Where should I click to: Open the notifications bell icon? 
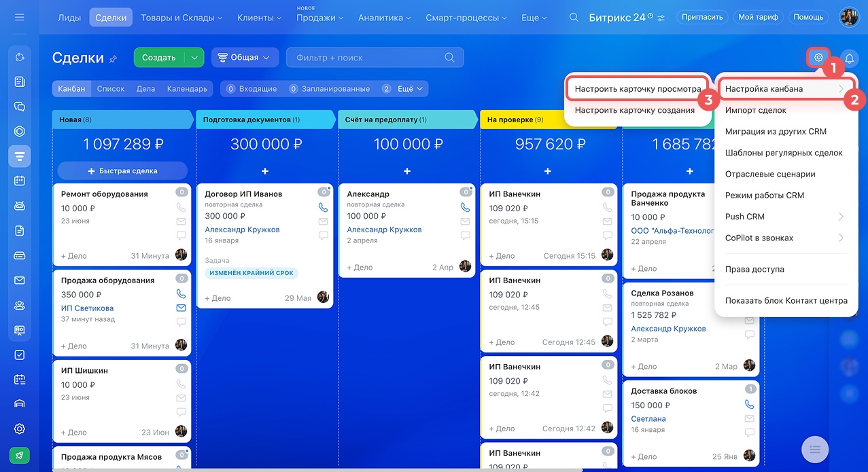849,58
